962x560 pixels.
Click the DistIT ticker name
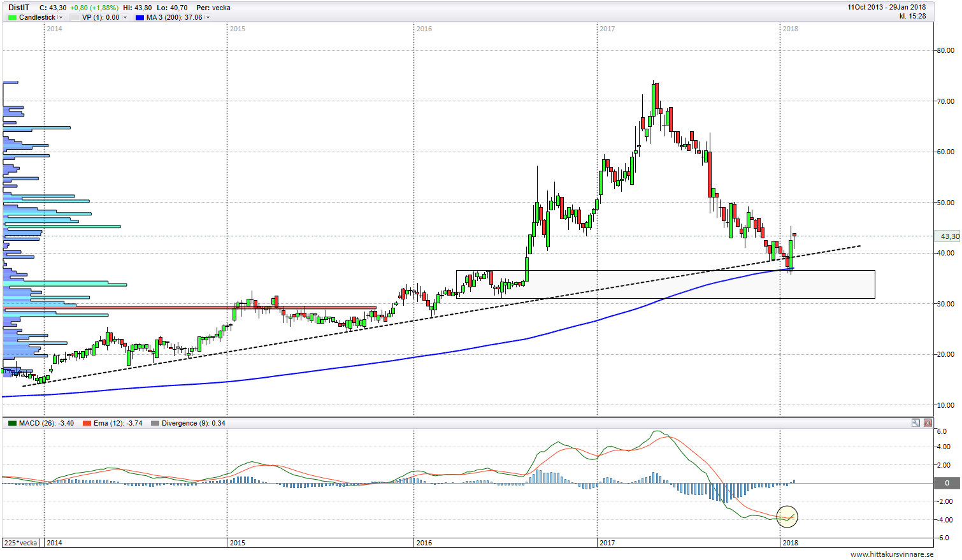point(18,8)
